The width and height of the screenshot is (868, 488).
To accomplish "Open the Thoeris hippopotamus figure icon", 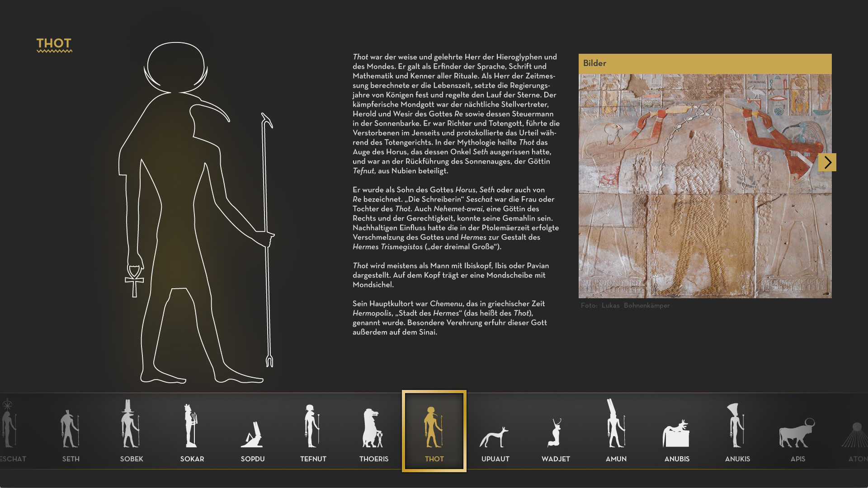I will pos(373,428).
